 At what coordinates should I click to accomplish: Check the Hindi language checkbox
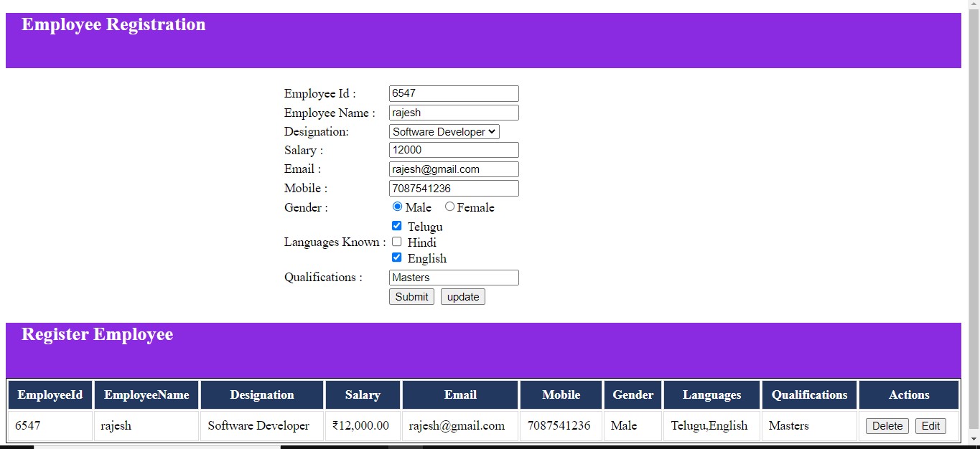click(x=396, y=241)
